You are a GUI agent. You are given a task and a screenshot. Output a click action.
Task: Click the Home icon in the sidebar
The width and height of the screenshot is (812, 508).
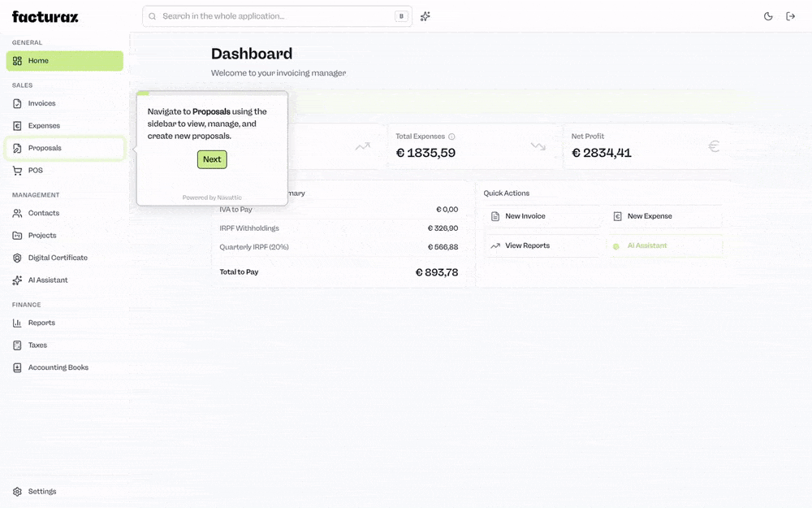coord(17,61)
